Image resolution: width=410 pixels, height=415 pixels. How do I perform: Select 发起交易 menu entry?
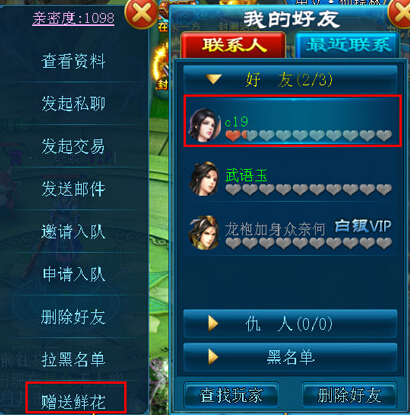(x=73, y=146)
